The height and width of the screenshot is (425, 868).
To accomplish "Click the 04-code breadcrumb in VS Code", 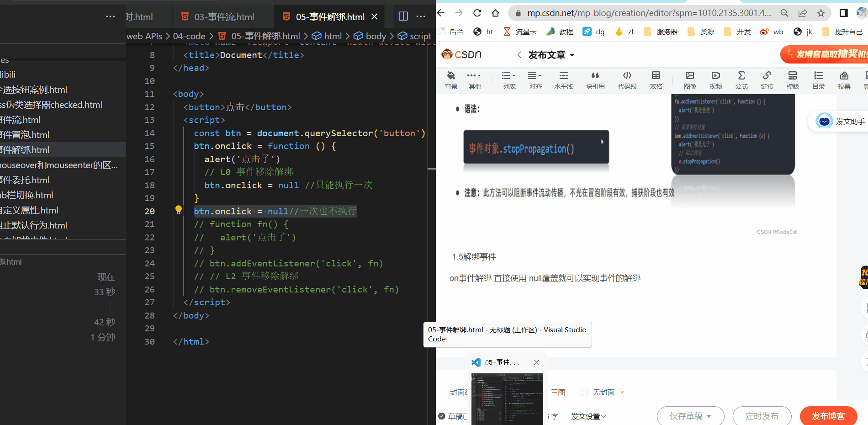I will point(189,36).
